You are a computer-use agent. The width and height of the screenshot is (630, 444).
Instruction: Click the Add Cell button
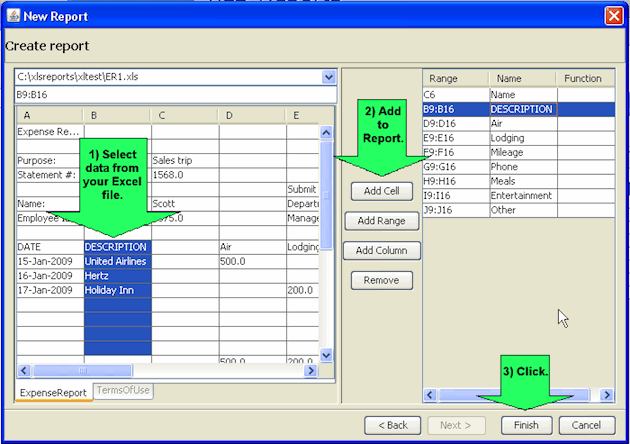[382, 191]
